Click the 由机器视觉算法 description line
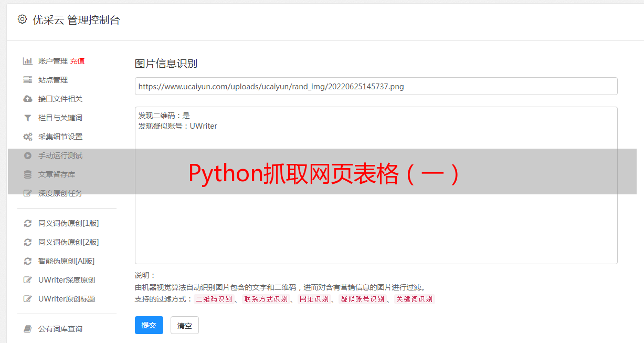The image size is (644, 343). coord(280,287)
